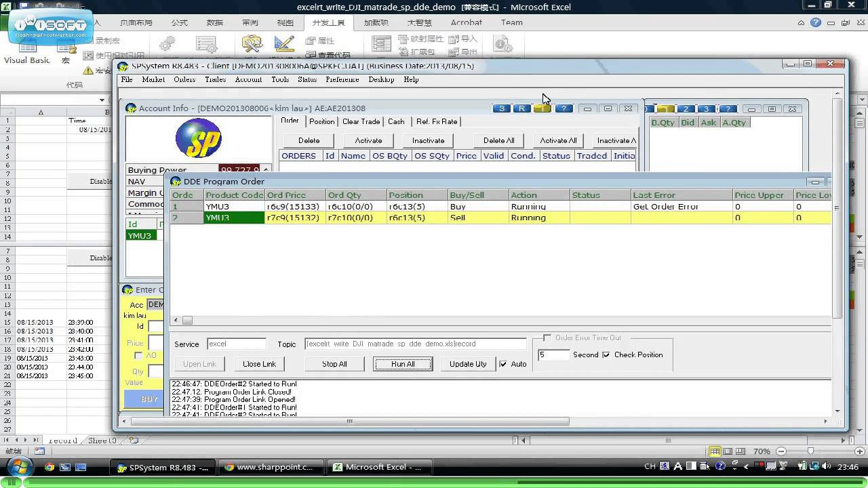Viewport: 868px width, 488px height.
Task: Click the Account Info panel scroll up arrow
Action: click(266, 169)
